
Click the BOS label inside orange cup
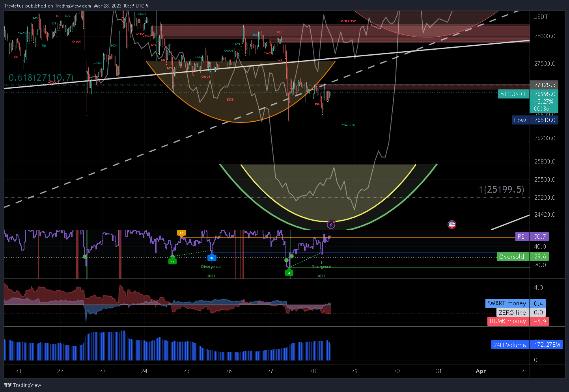pos(230,100)
